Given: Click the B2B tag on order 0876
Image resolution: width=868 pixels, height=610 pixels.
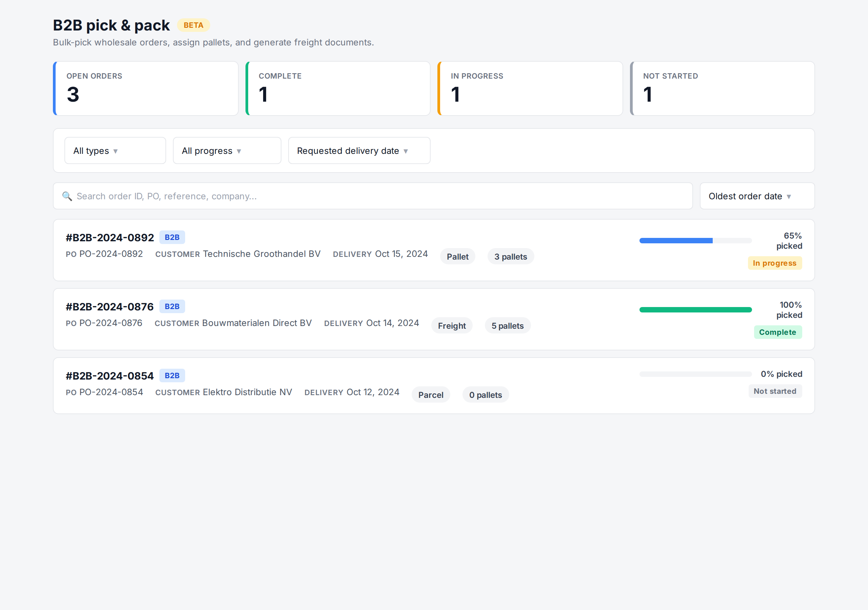Looking at the screenshot, I should tap(172, 306).
